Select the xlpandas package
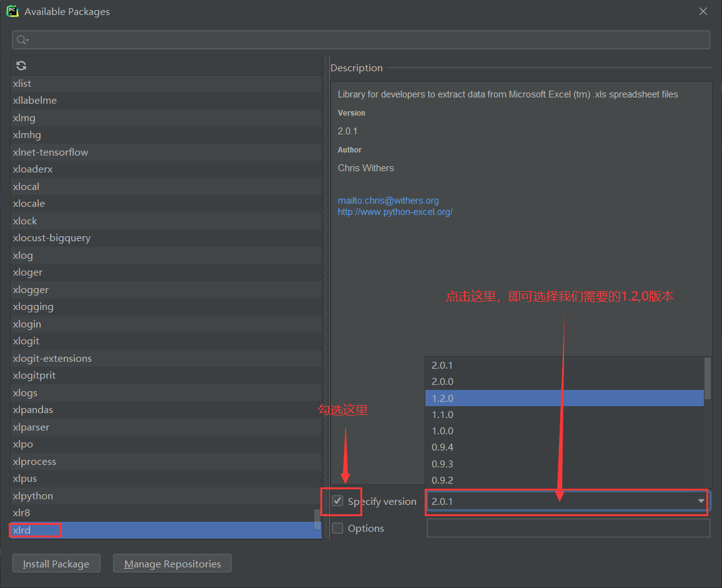The width and height of the screenshot is (722, 588). [x=166, y=410]
